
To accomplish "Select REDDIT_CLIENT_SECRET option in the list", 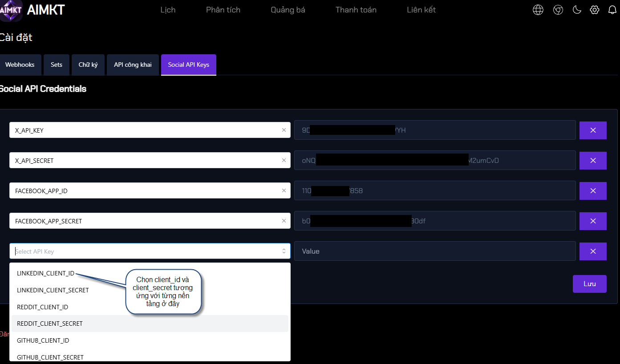I will click(50, 324).
